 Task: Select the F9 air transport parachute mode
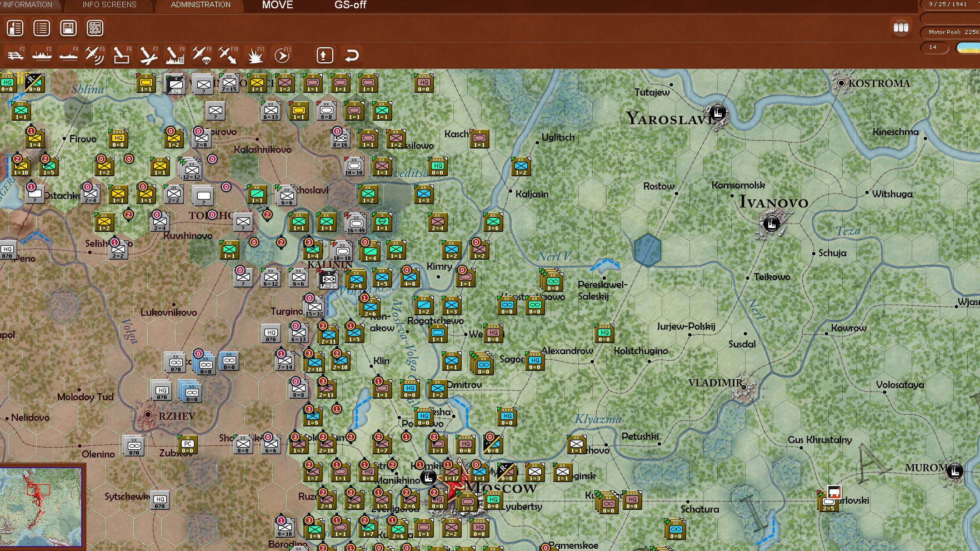201,55
